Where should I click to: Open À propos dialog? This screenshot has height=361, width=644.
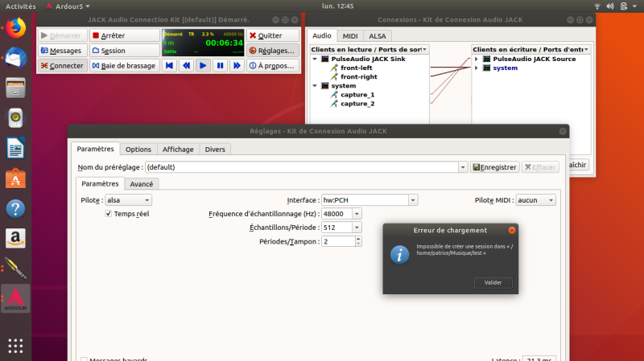(273, 66)
